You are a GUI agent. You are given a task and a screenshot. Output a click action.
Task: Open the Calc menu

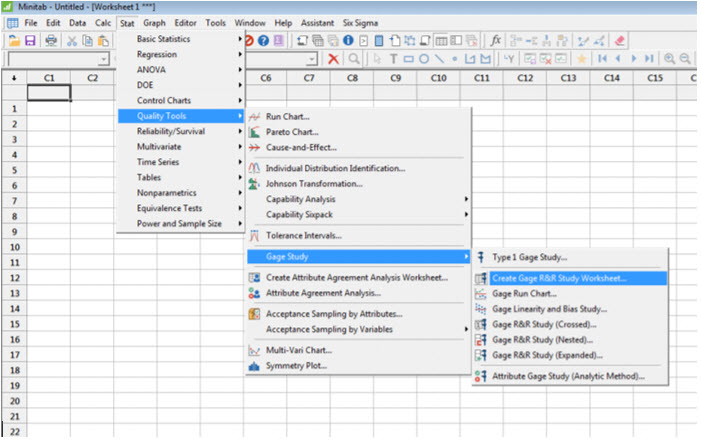pos(103,23)
